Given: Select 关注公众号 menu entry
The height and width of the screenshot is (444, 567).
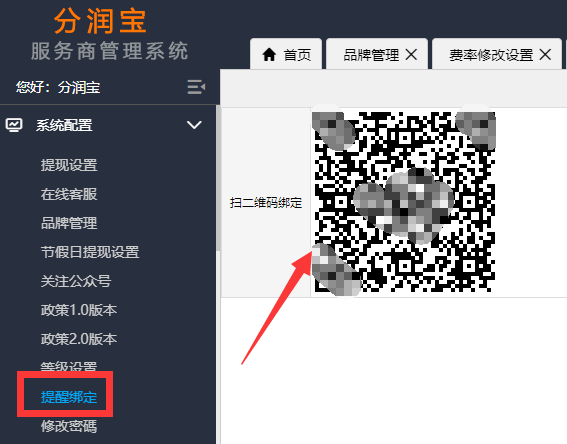Looking at the screenshot, I should click(x=76, y=281).
